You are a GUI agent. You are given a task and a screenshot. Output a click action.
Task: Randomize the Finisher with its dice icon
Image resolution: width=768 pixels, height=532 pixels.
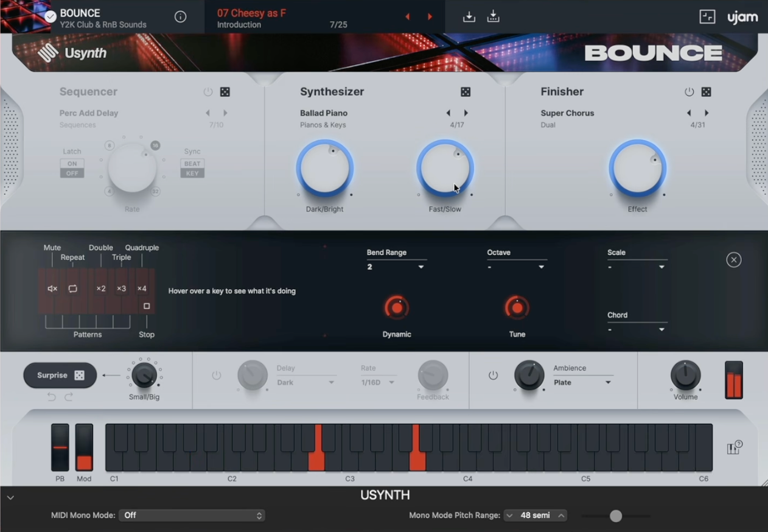pos(706,92)
